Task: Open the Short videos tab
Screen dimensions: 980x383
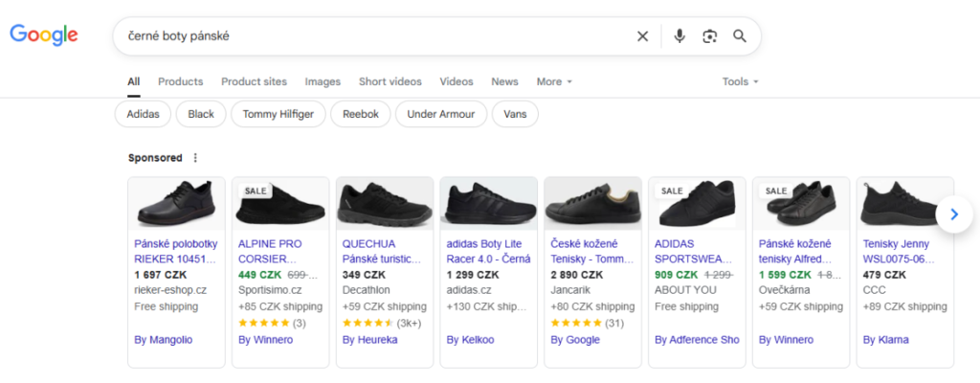Action: coord(390,81)
